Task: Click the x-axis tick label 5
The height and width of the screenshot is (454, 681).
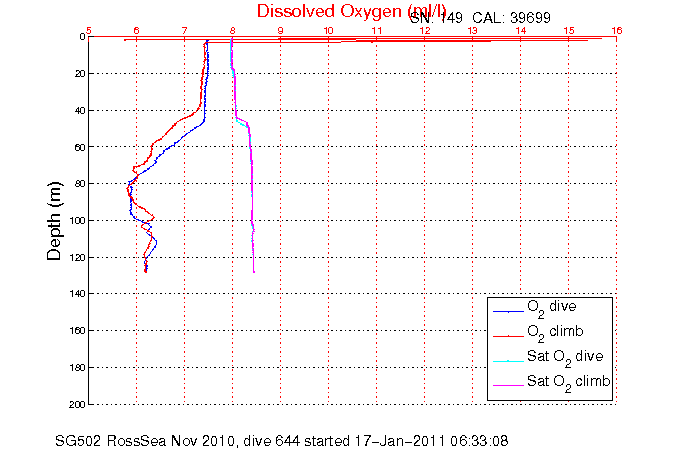Action: [89, 30]
